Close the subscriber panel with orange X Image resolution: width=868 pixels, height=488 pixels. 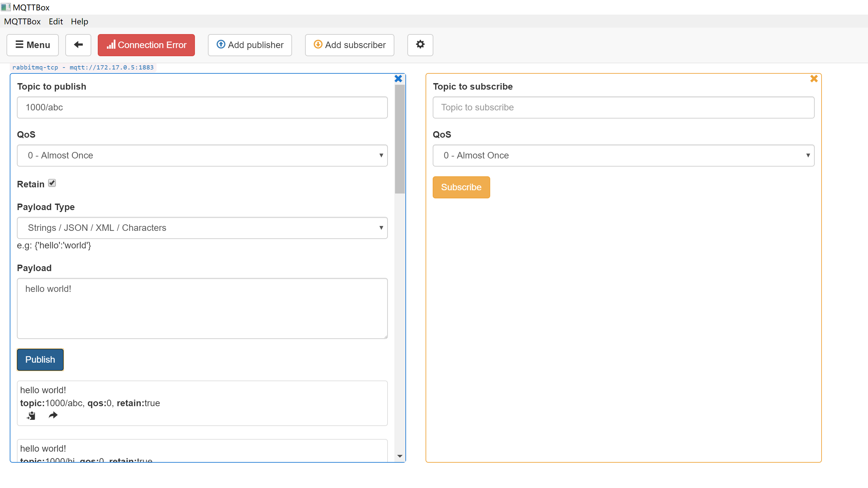tap(814, 79)
